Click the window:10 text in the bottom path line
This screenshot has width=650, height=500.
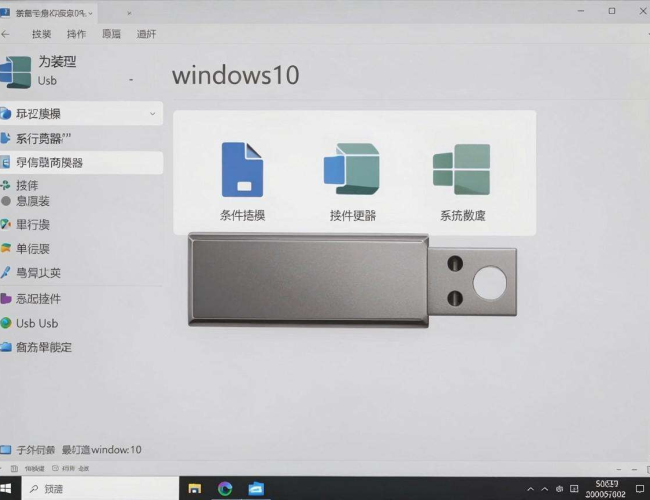(x=116, y=449)
